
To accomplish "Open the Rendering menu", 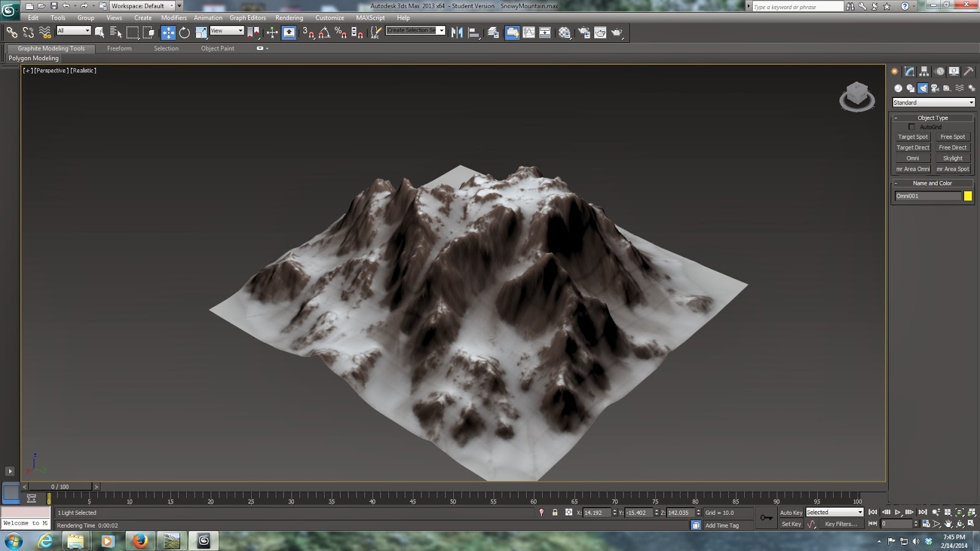I will point(288,18).
